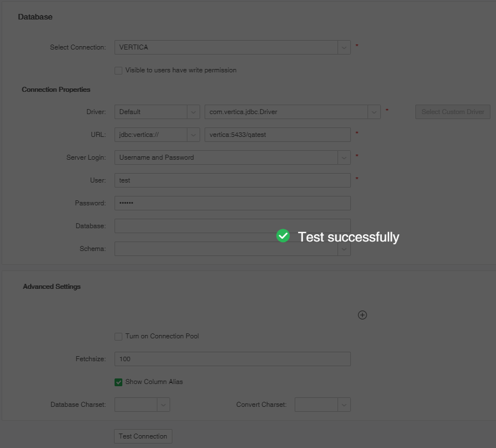The height and width of the screenshot is (448, 496).
Task: Open the Select Connection dropdown
Action: tap(344, 47)
